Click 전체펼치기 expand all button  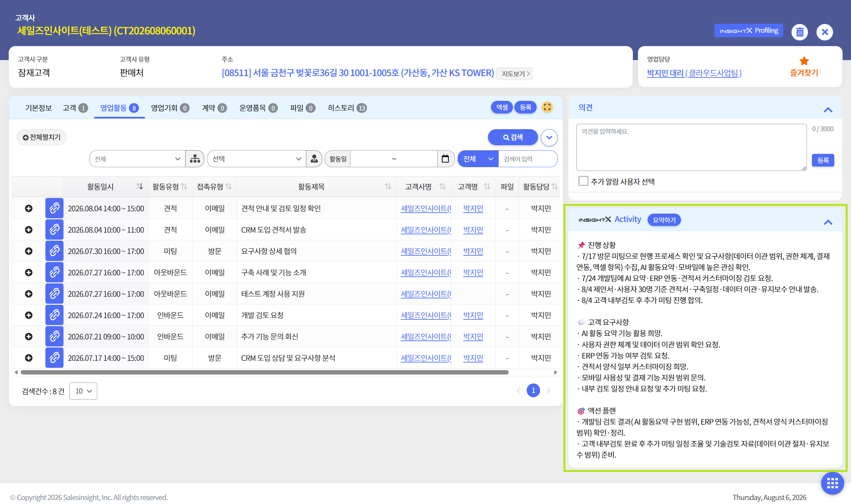tap(41, 137)
